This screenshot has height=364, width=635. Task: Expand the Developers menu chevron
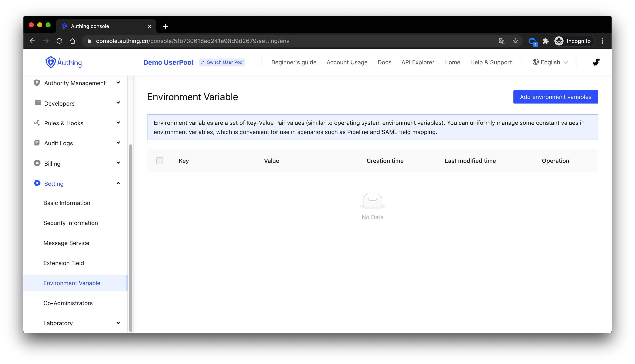[x=118, y=103]
